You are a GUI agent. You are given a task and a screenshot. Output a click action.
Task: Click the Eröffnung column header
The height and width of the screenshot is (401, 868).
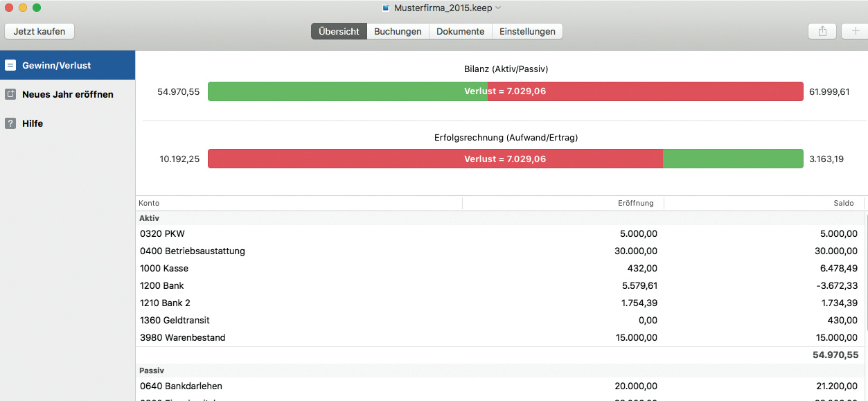tap(563, 204)
